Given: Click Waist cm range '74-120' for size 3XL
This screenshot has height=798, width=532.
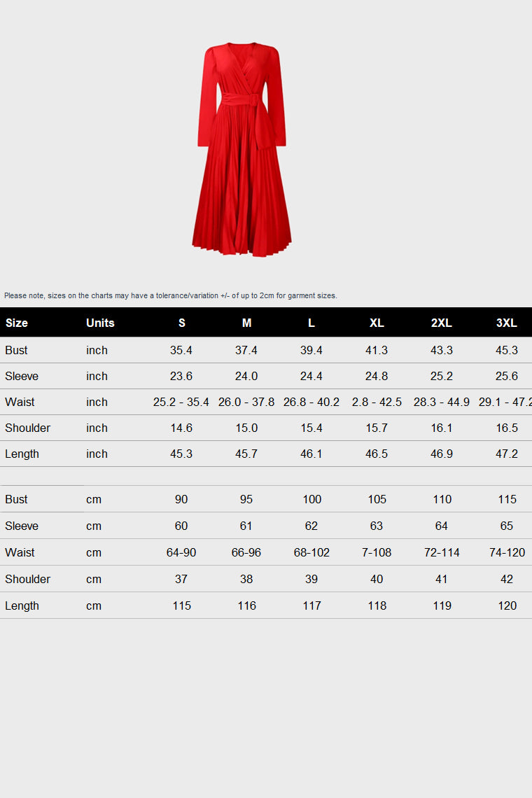Looking at the screenshot, I should tap(507, 552).
